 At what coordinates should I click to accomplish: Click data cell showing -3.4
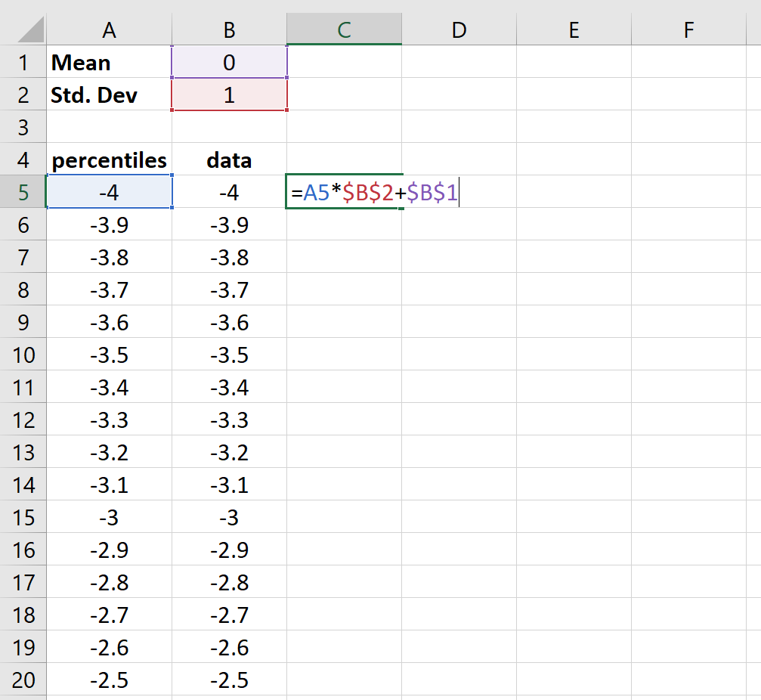229,387
